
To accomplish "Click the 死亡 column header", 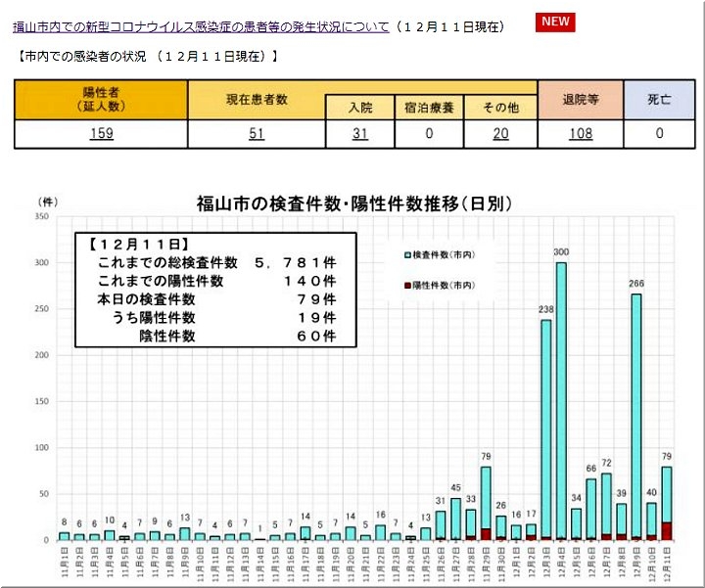I will coord(660,99).
